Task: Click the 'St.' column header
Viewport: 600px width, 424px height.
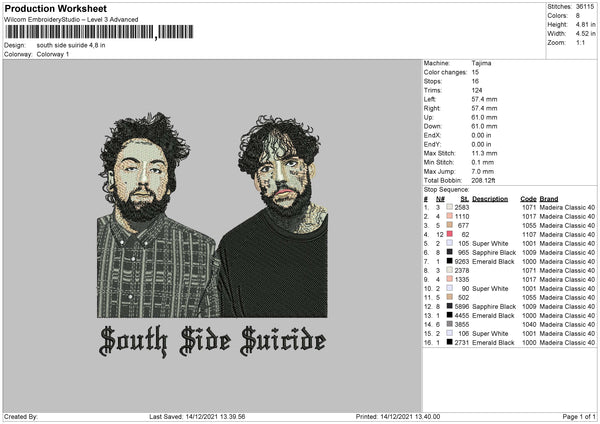Action: [x=465, y=199]
